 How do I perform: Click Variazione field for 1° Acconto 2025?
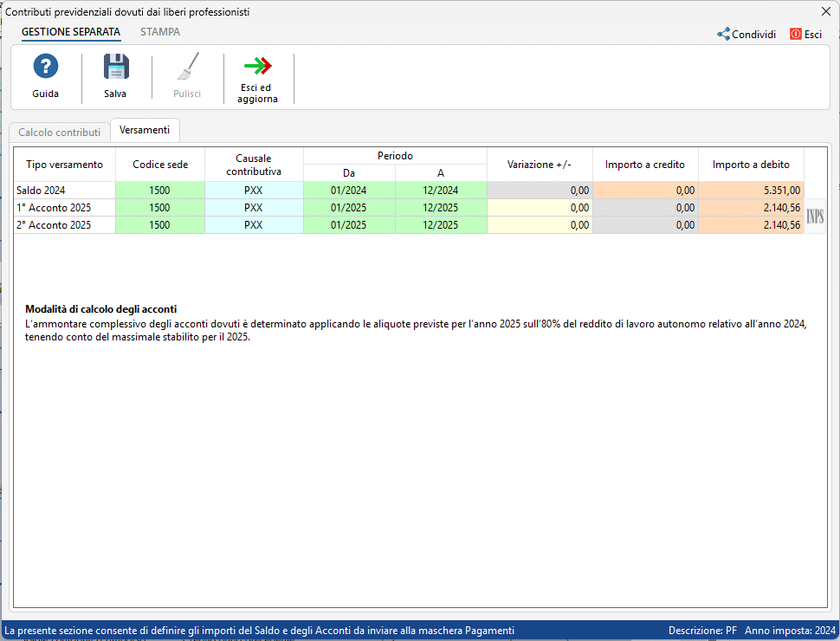pos(540,208)
